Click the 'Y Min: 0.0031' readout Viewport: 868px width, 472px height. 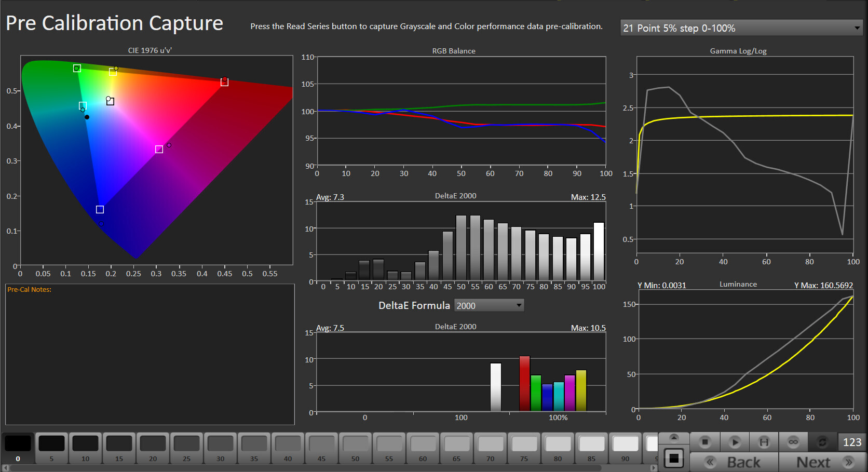tap(662, 285)
